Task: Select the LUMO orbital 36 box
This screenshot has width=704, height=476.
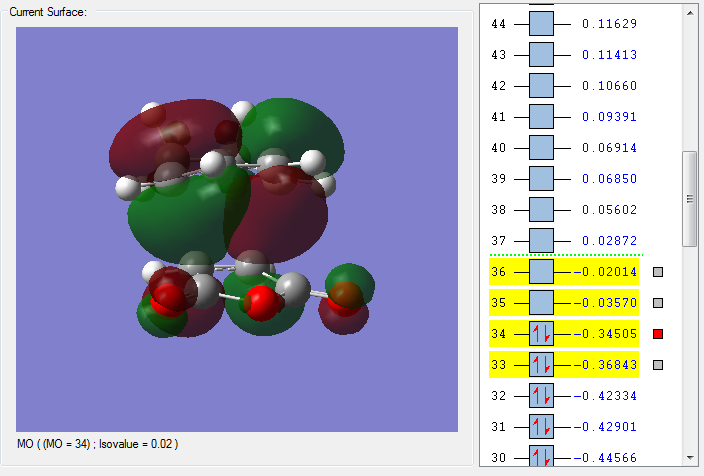Action: [541, 272]
